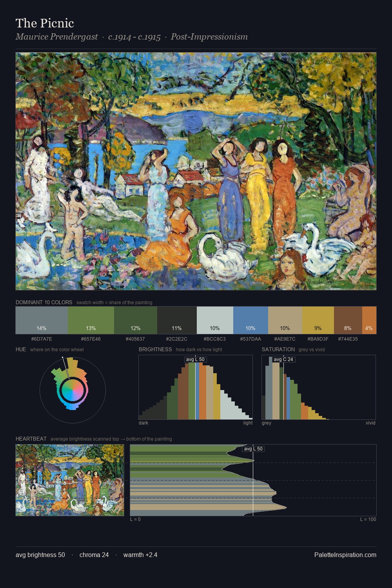Click the 'grey' axis label under Saturation

267,423
